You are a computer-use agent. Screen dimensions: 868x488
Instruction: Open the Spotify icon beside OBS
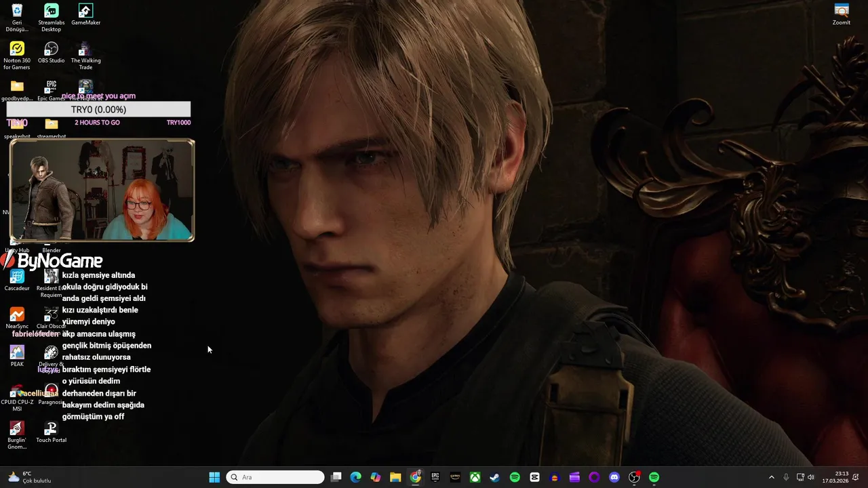coord(654,477)
